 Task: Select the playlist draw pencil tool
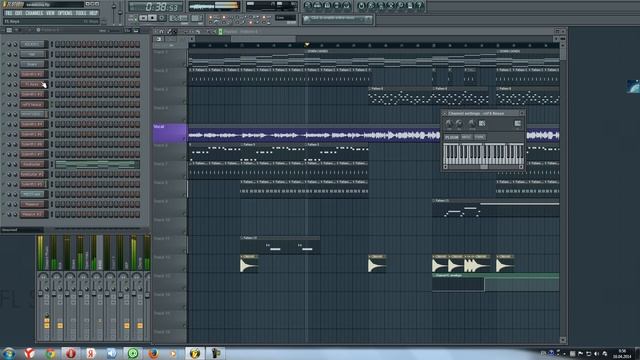point(169,31)
